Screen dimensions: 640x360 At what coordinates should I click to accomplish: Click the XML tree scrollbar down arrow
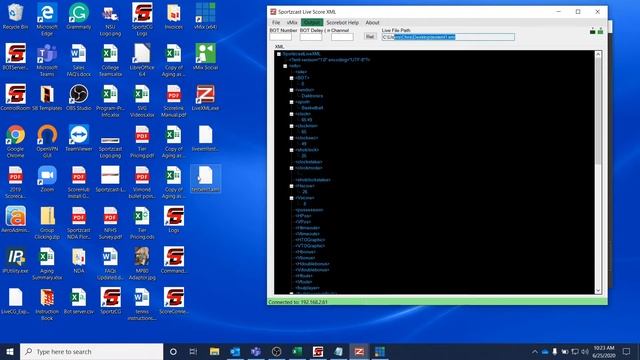click(598, 291)
